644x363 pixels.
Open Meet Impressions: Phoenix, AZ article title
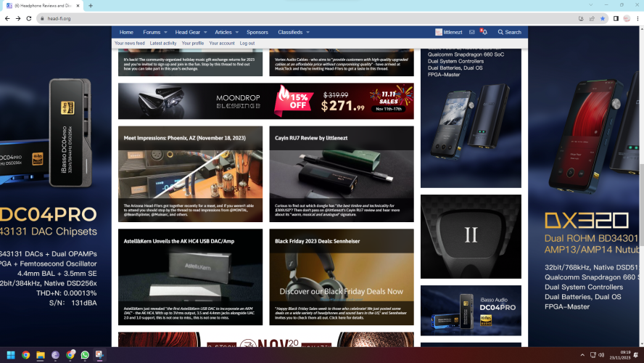click(184, 138)
